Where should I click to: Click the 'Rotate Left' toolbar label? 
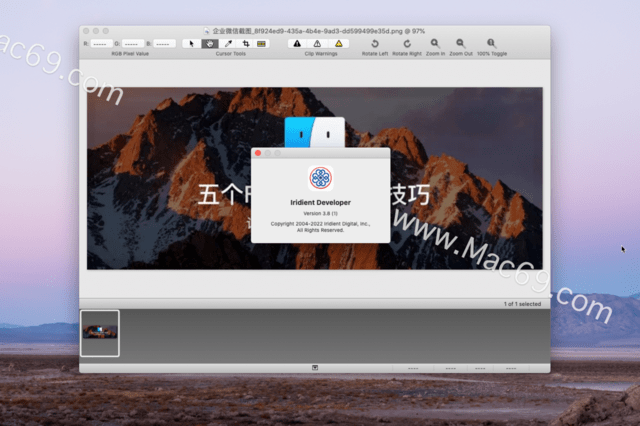pos(375,53)
